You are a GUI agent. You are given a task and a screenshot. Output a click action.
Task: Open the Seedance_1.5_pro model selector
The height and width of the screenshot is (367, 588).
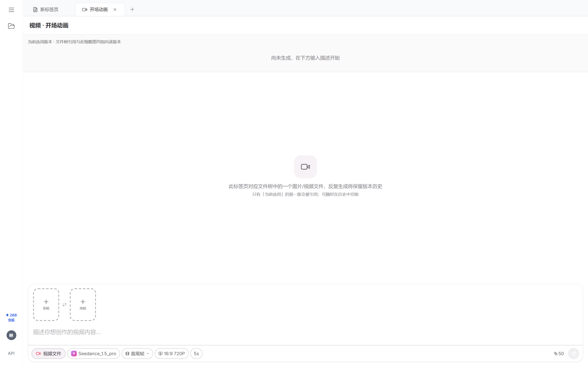click(94, 353)
